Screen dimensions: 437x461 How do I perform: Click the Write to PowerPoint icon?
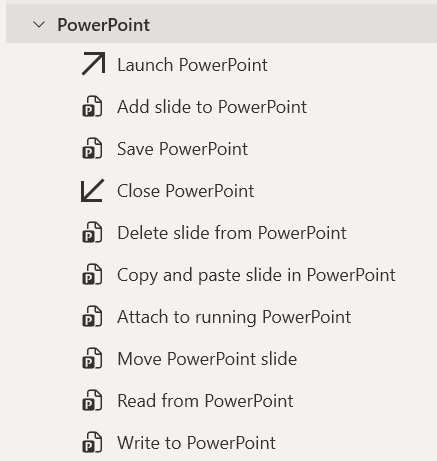click(x=92, y=442)
